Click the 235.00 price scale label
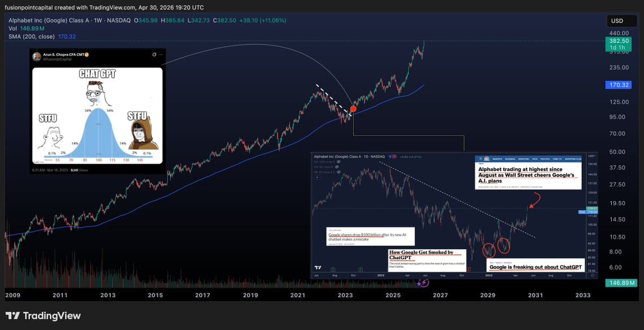Viewport: 644px width, 330px height. pyautogui.click(x=618, y=68)
